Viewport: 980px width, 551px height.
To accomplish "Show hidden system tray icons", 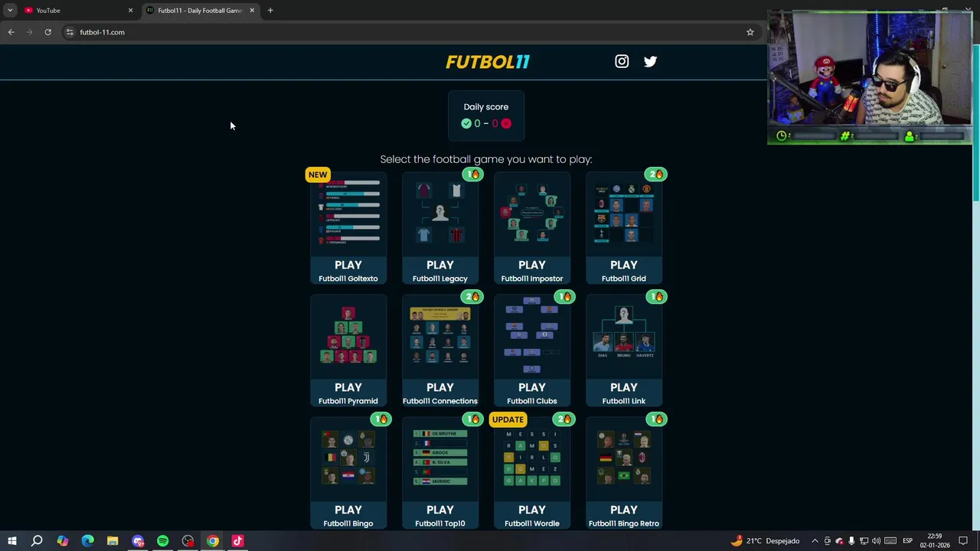I will coord(815,541).
